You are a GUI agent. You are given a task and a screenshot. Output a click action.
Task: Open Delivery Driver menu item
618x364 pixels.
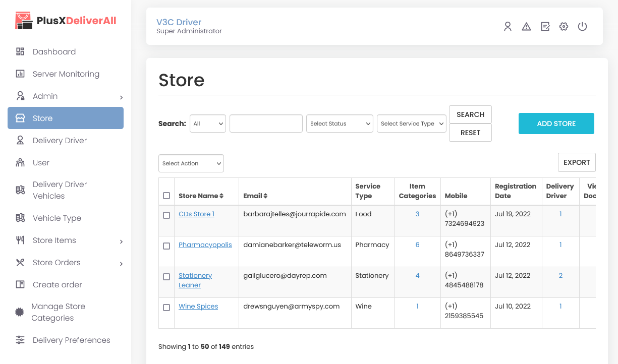coord(66,140)
